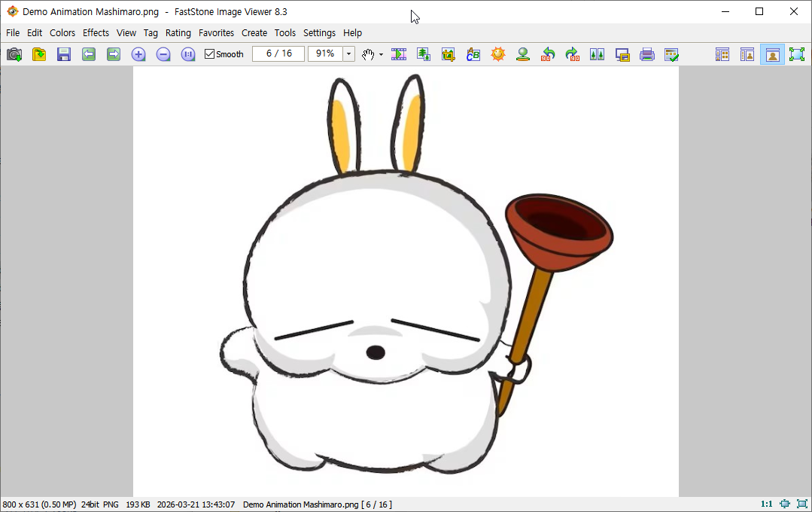Viewport: 812px width, 512px height.
Task: Open the Tag menu
Action: 151,32
